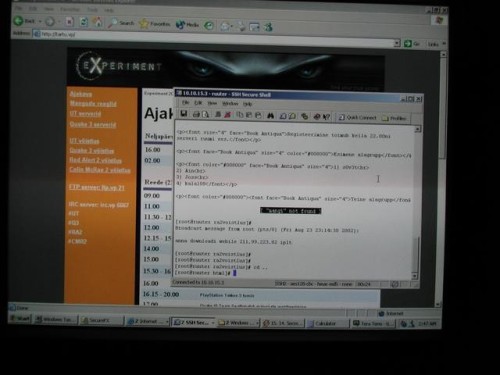Click the Internet Explorer page scrollbar up arrow
Image resolution: width=500 pixels, height=375 pixels.
pyautogui.click(x=443, y=54)
